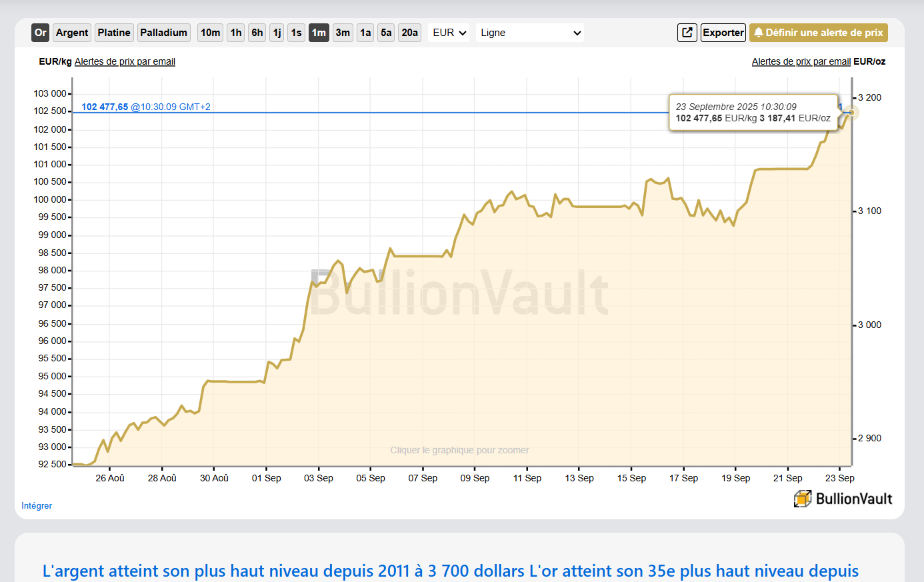Open chart in new window icon
This screenshot has height=582, width=924.
pyautogui.click(x=687, y=33)
